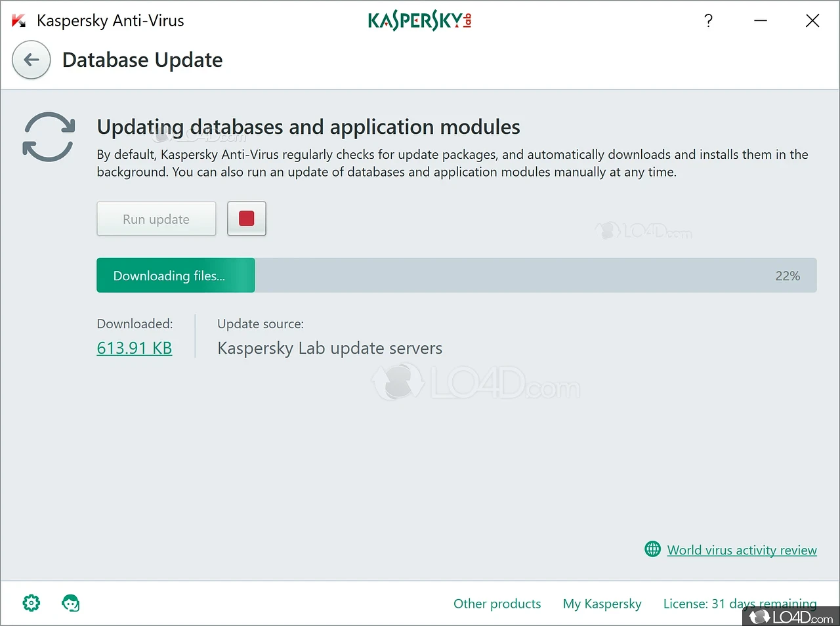The width and height of the screenshot is (840, 626).
Task: Click the update sync arrows icon
Action: (49, 137)
